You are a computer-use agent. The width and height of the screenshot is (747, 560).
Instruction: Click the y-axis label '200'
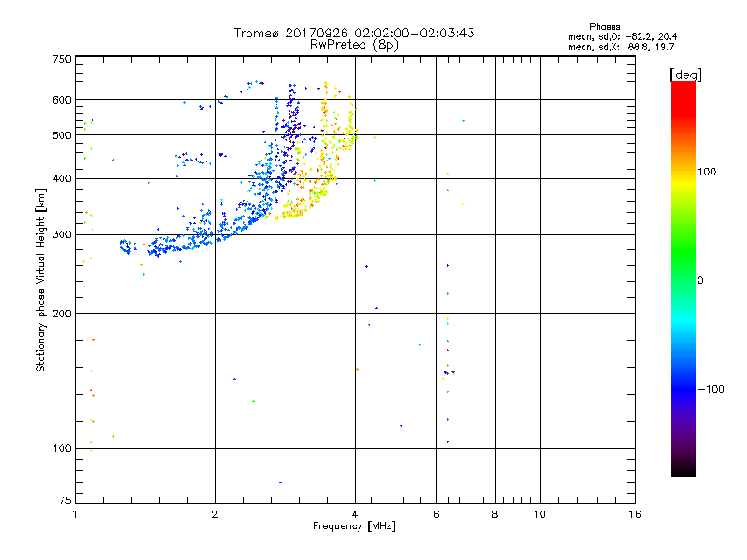(x=62, y=314)
